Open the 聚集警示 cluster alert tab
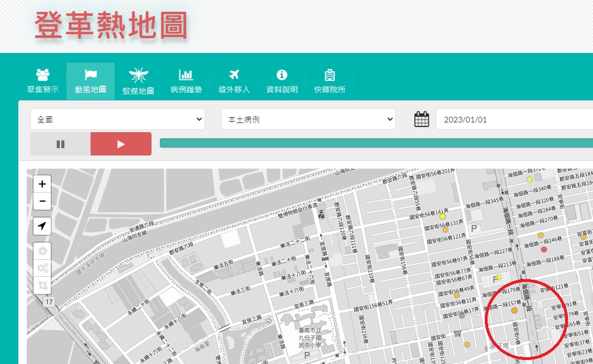 tap(43, 81)
